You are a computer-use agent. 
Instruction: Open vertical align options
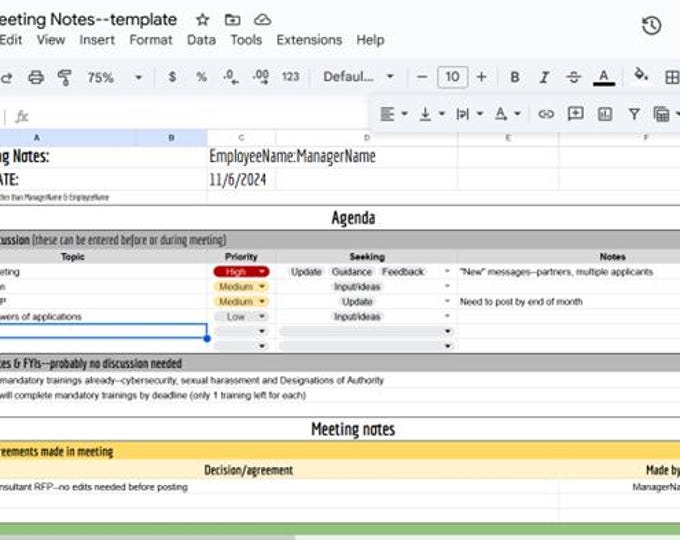point(432,114)
